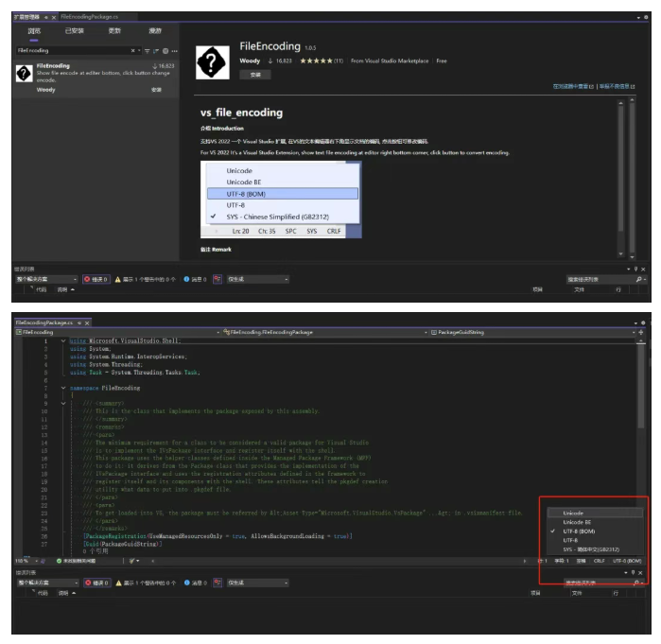
Task: Click Install in the FileEncoding search result row
Action: click(156, 90)
